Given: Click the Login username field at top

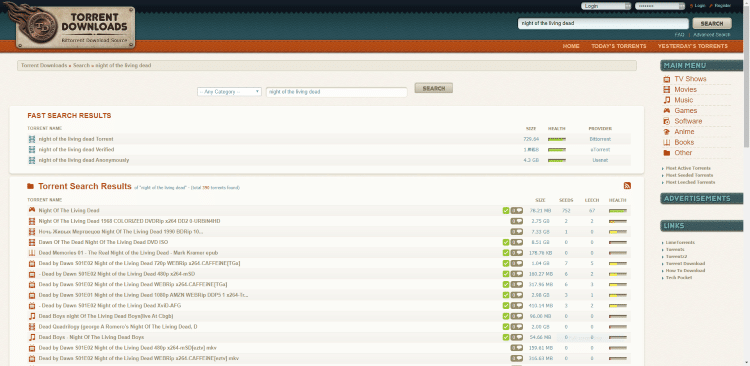Looking at the screenshot, I should 606,6.
